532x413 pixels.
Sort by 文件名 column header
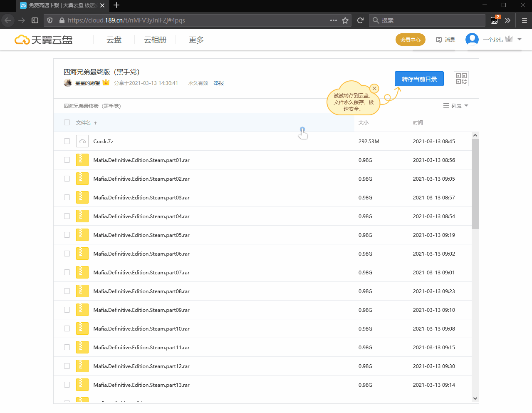coord(83,122)
